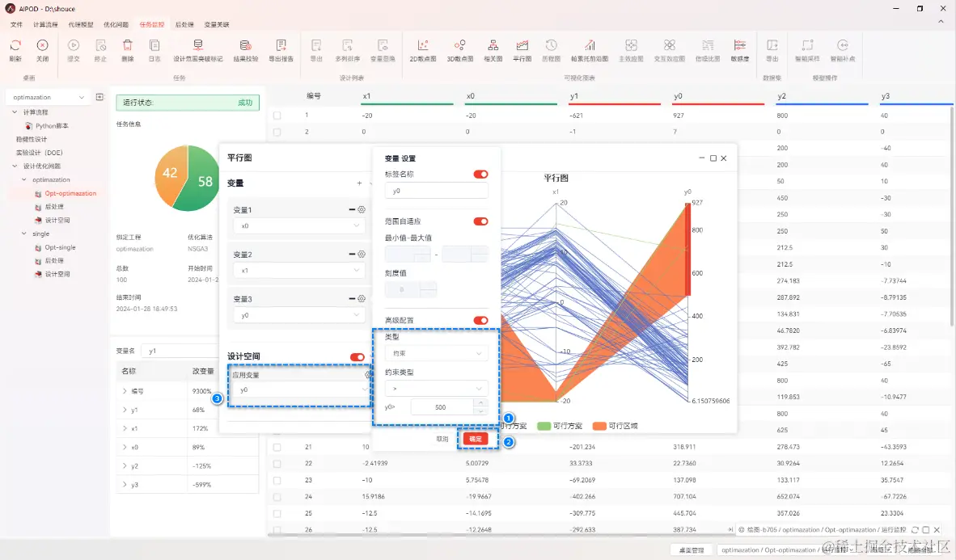Open the 约束类型 dropdown showing >

click(436, 389)
